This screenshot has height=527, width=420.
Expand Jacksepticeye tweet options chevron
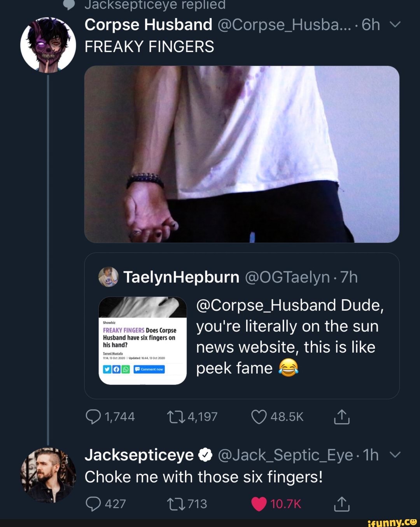click(395, 455)
